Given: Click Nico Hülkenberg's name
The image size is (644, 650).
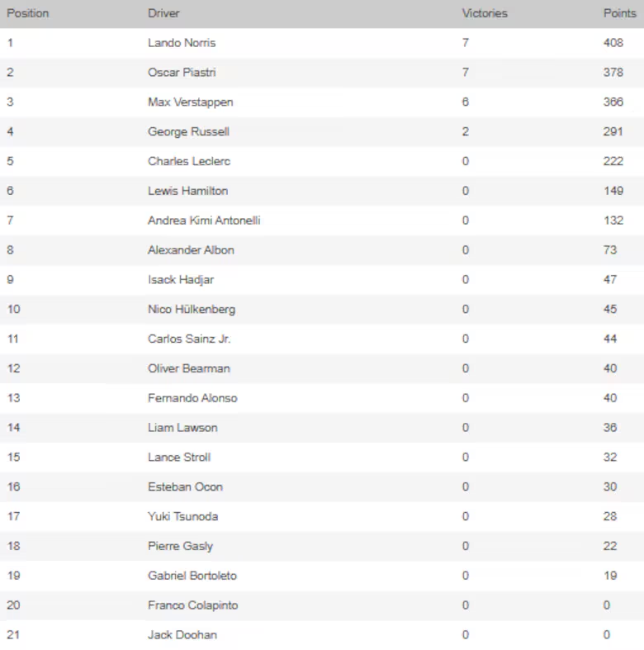Looking at the screenshot, I should pyautogui.click(x=192, y=310).
